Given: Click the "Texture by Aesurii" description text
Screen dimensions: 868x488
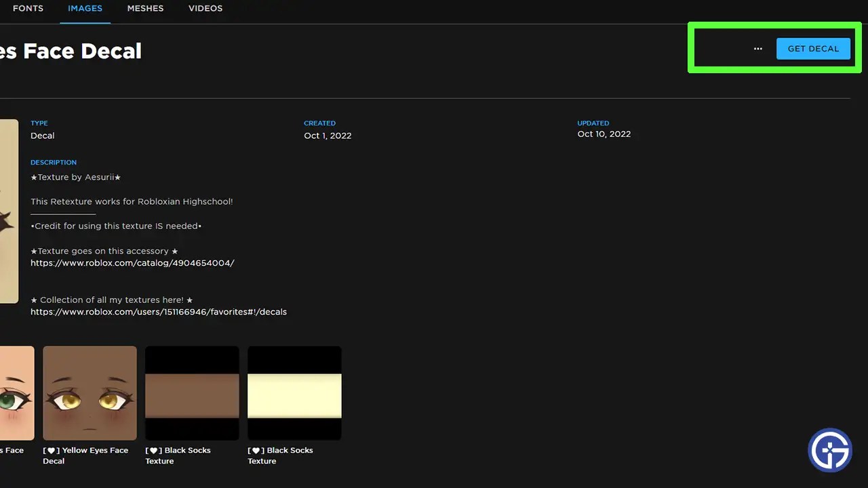Looking at the screenshot, I should pos(76,177).
